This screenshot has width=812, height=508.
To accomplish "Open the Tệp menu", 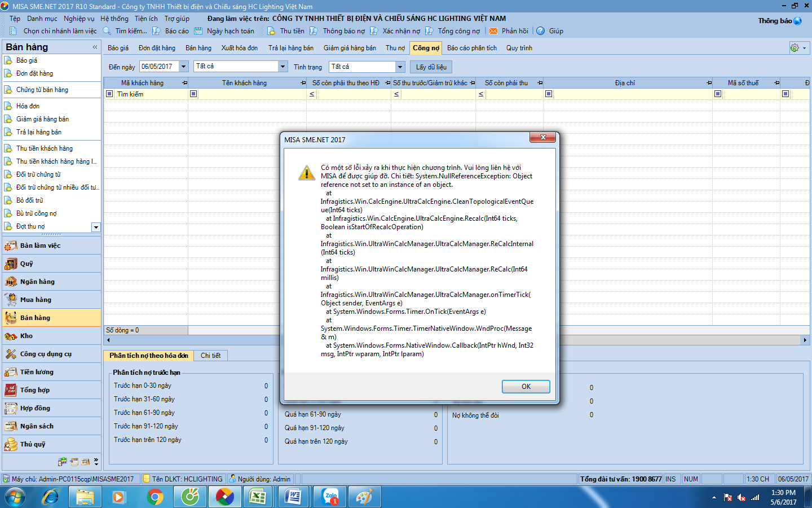I will (x=15, y=19).
